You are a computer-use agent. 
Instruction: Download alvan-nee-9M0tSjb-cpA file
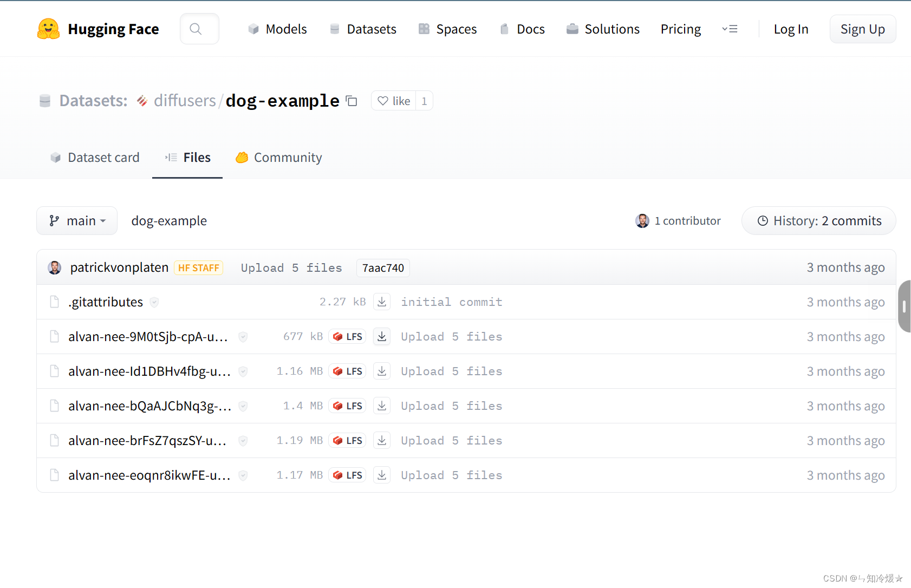[x=382, y=336]
